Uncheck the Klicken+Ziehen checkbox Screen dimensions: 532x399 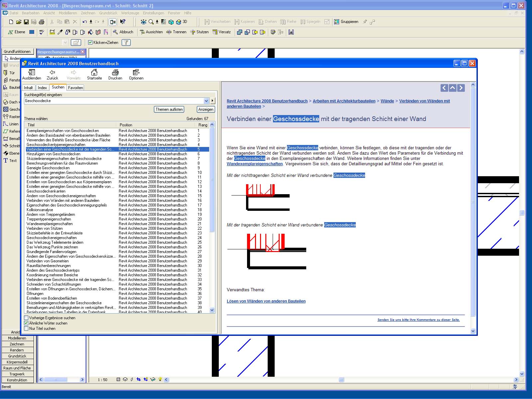90,43
